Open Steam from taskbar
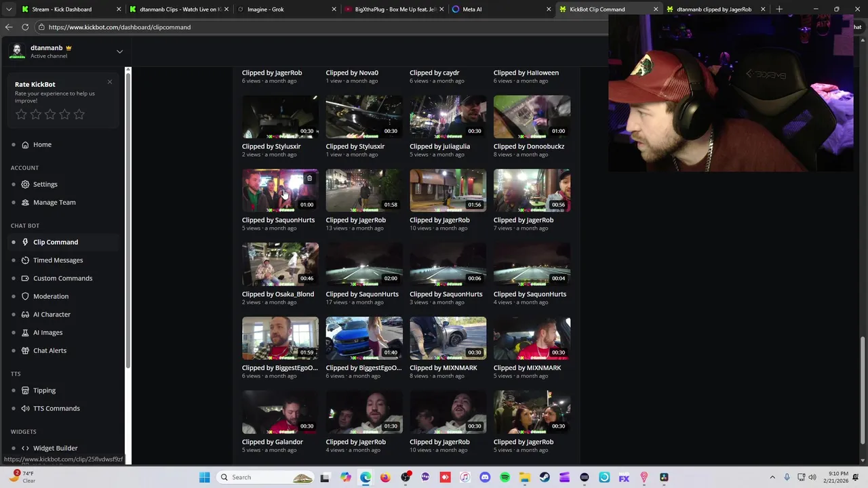The height and width of the screenshot is (488, 868). [x=545, y=477]
